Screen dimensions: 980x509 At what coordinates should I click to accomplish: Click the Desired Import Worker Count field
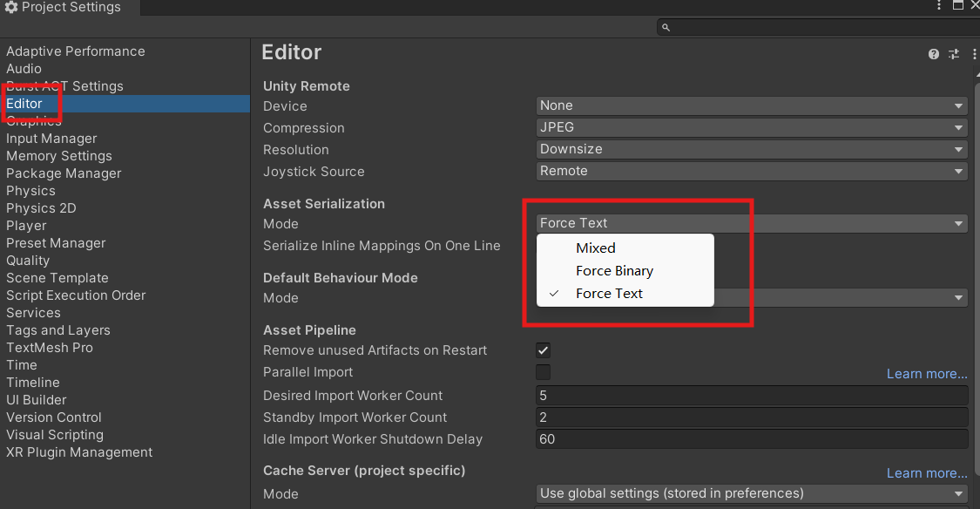[752, 396]
